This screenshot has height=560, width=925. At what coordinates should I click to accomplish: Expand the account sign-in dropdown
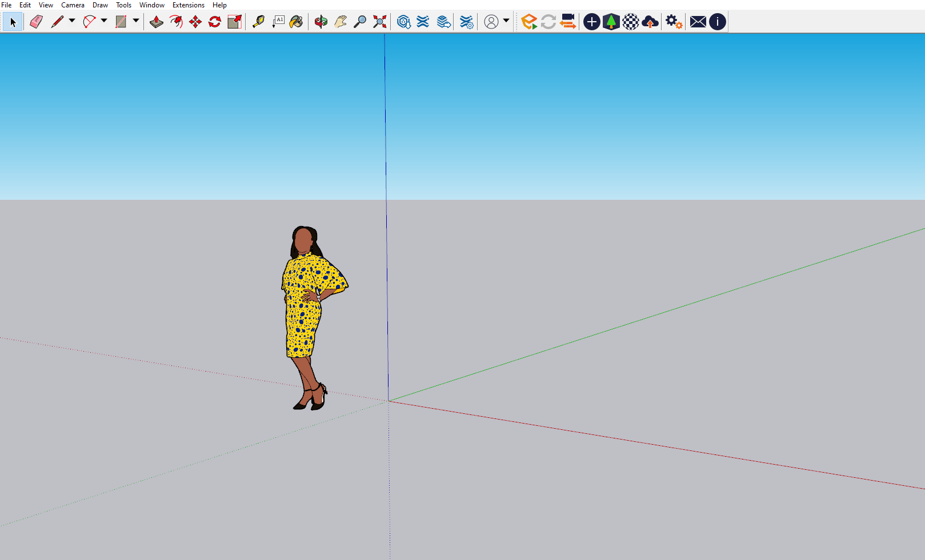504,22
